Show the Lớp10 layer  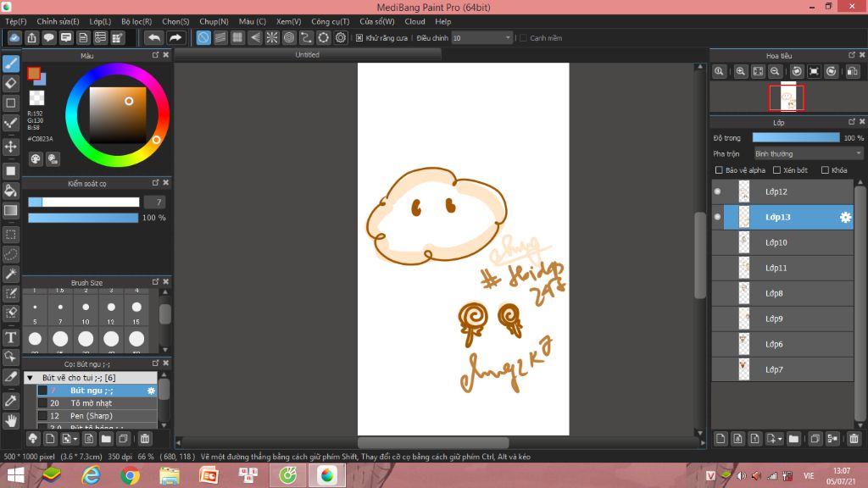coord(717,242)
